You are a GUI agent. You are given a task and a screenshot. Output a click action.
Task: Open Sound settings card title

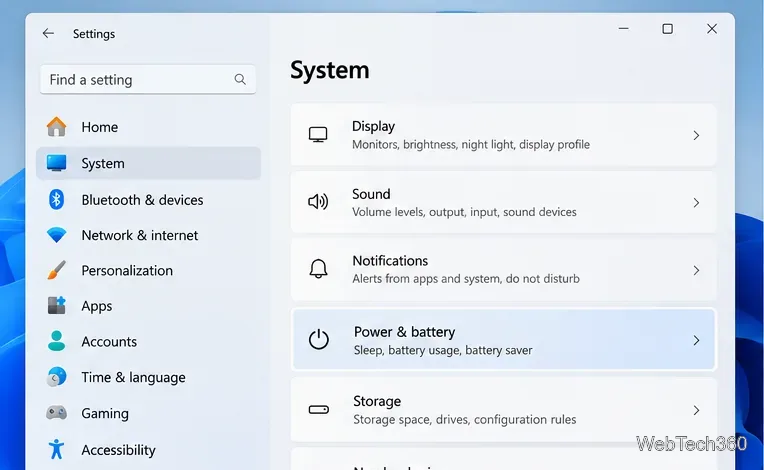coord(371,194)
